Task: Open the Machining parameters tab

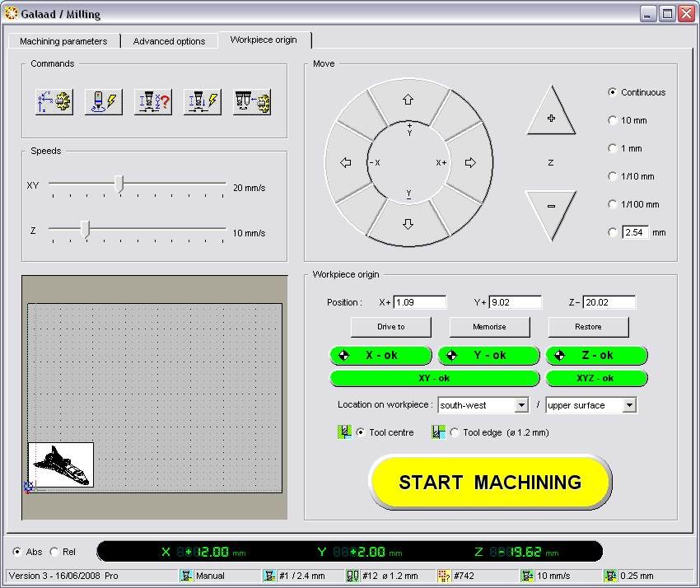Action: point(63,41)
